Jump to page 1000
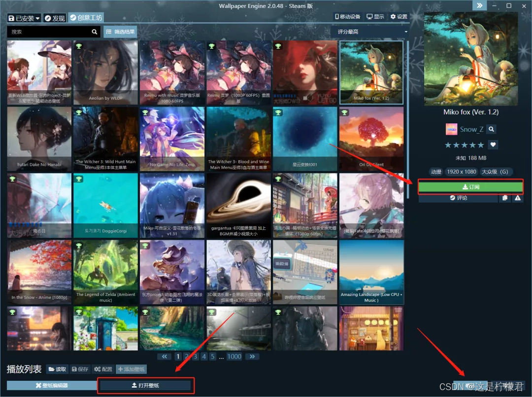Image resolution: width=532 pixels, height=397 pixels. click(x=234, y=356)
